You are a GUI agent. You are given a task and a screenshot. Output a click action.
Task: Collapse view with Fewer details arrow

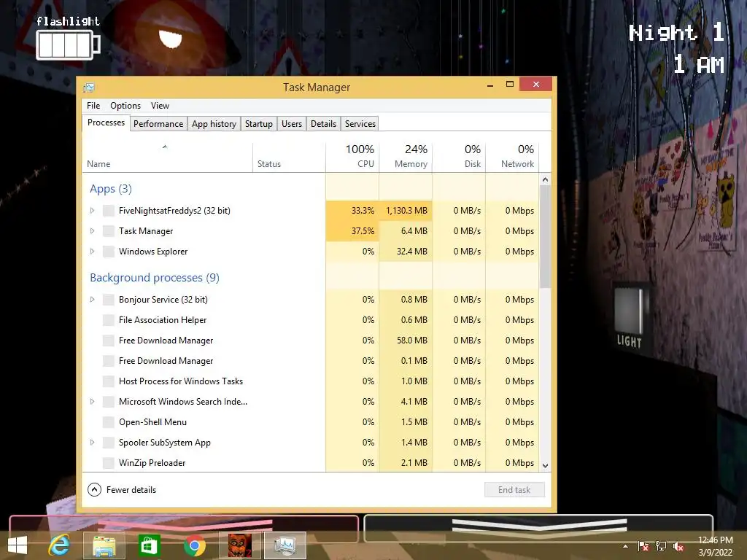coord(94,489)
